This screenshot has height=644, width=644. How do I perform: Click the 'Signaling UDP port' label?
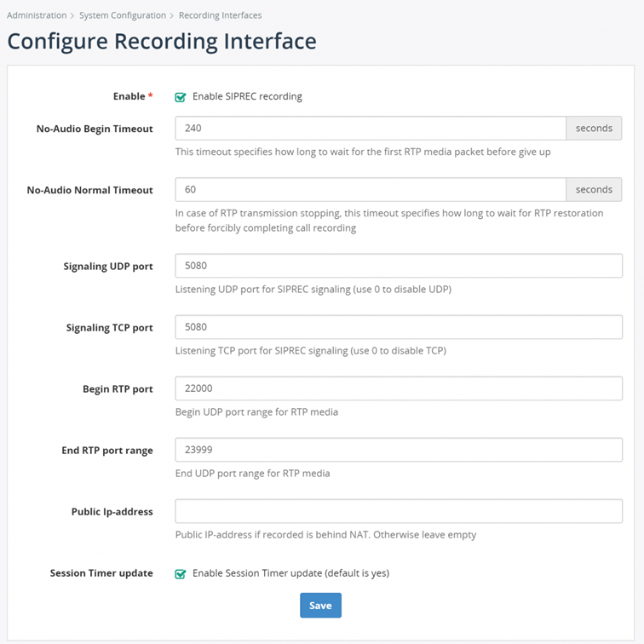point(108,267)
